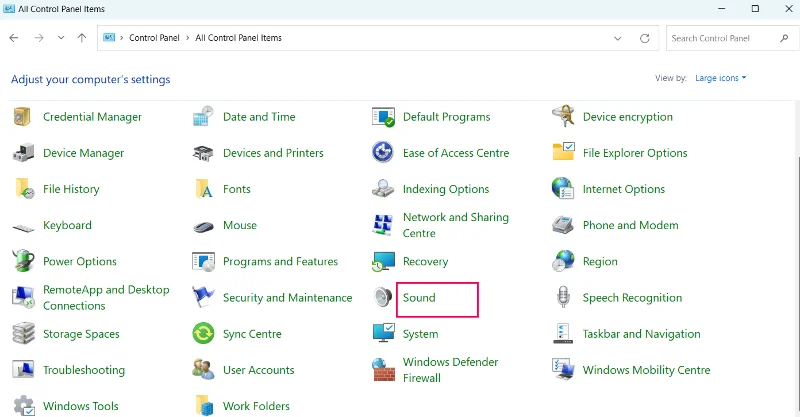
Task: Open the File History folder icon
Action: point(24,189)
